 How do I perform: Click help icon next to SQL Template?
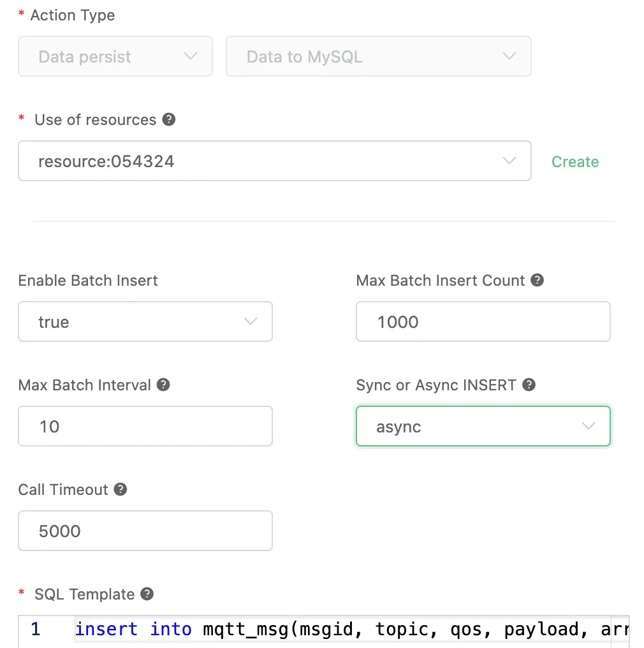point(147,594)
